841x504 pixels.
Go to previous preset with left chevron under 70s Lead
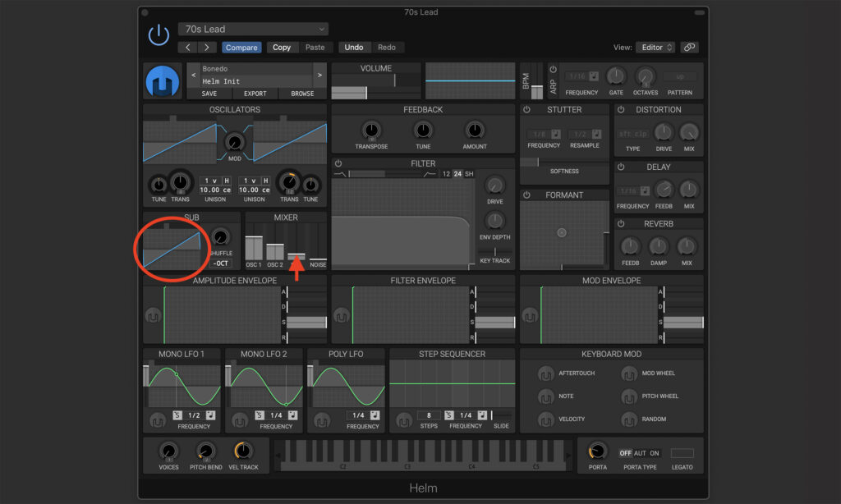click(188, 47)
